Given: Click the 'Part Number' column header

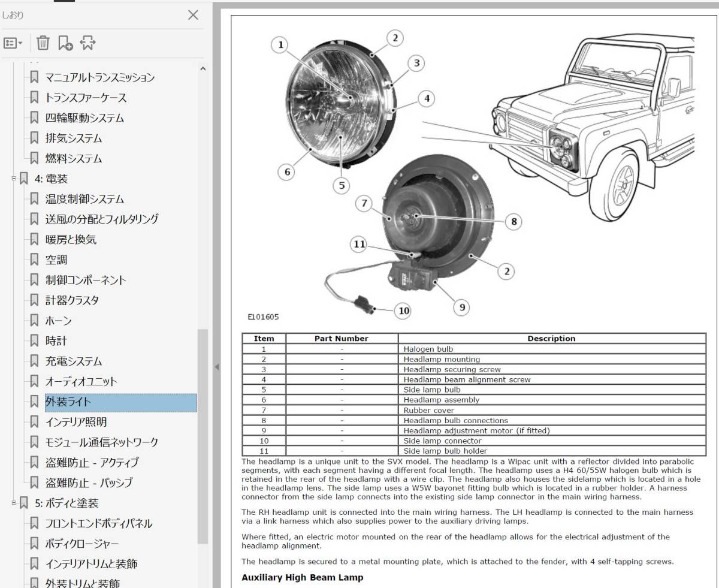Looking at the screenshot, I should 342,339.
